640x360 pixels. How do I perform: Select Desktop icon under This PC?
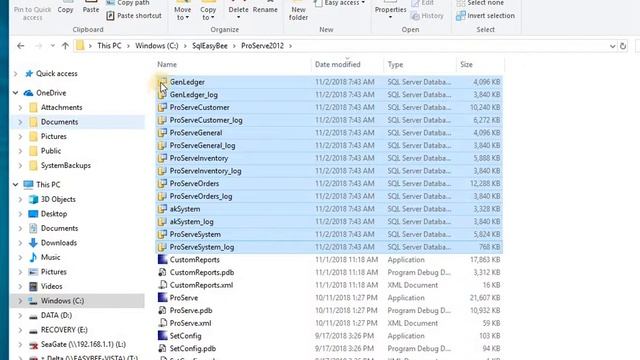[x=33, y=214]
